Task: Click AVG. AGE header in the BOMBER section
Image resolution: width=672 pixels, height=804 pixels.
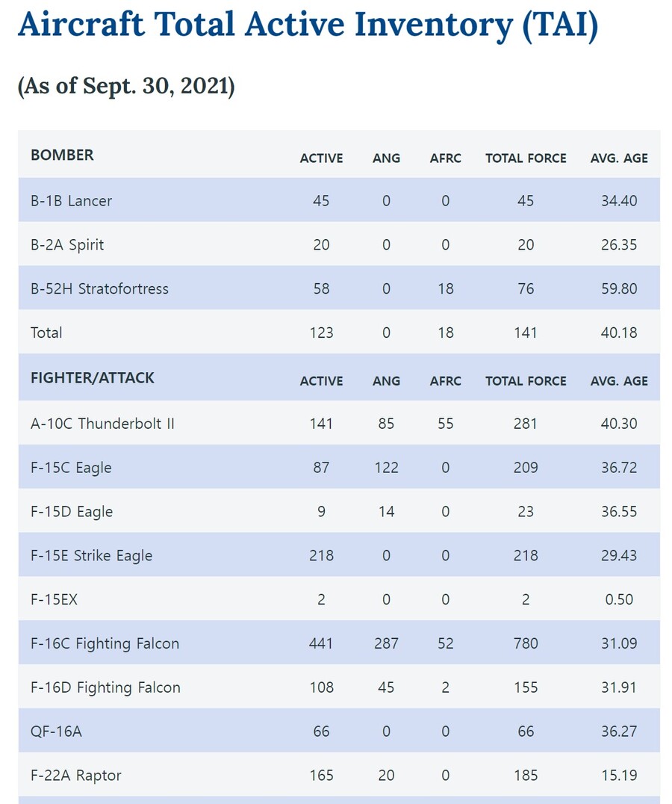Action: pos(619,158)
